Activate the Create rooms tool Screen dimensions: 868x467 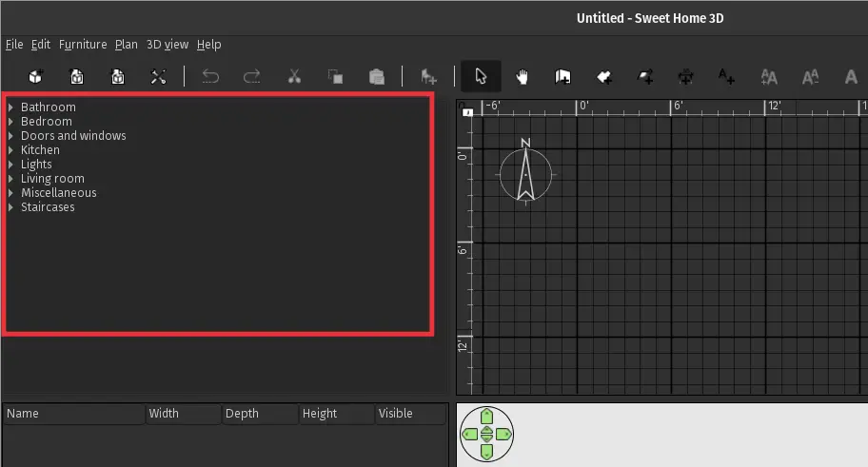click(x=604, y=76)
